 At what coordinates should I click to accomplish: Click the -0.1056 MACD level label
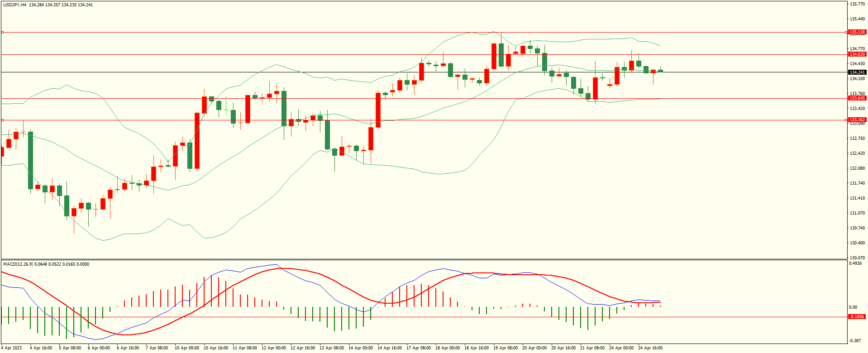coord(857,317)
